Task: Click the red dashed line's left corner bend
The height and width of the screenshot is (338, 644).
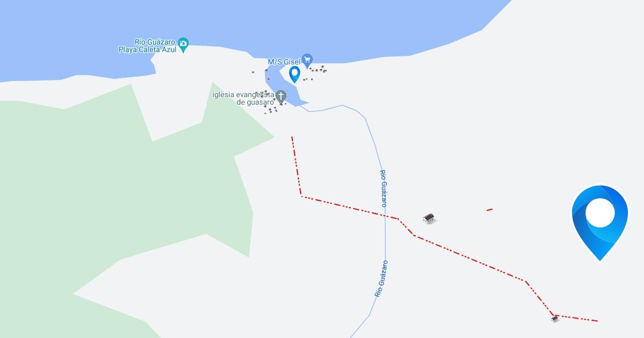Action: [x=301, y=196]
